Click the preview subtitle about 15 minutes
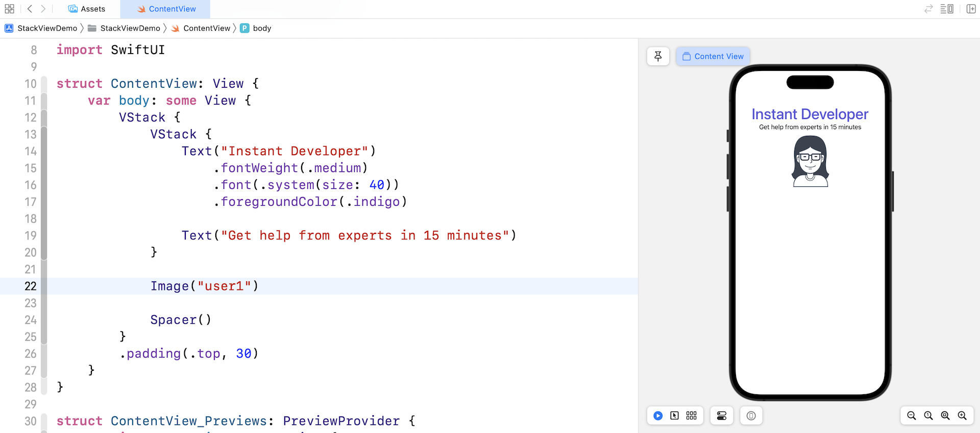Screen dimensions: 980x433 810,127
